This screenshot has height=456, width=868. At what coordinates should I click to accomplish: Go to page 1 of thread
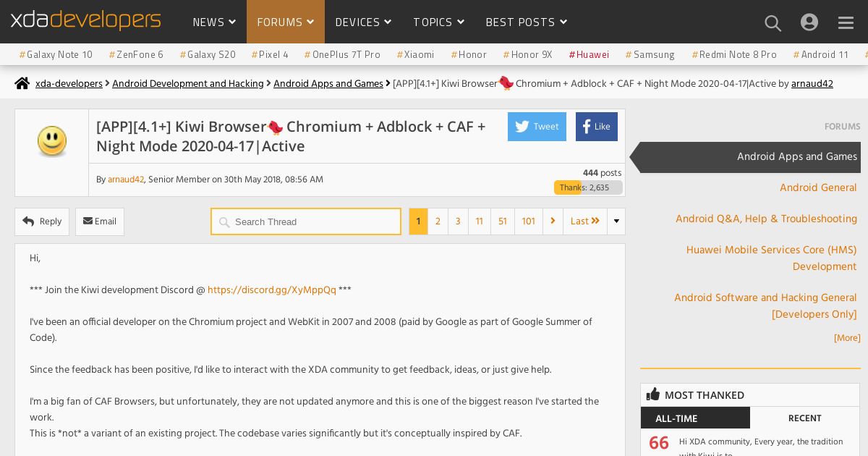click(x=418, y=221)
